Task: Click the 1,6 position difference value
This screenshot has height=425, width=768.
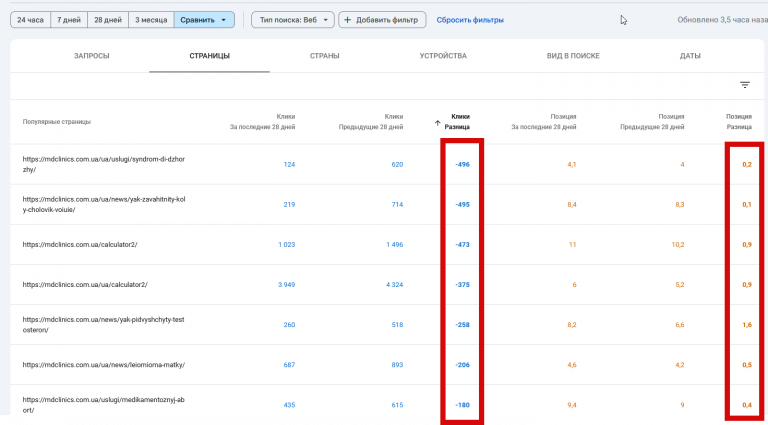Action: (x=747, y=325)
